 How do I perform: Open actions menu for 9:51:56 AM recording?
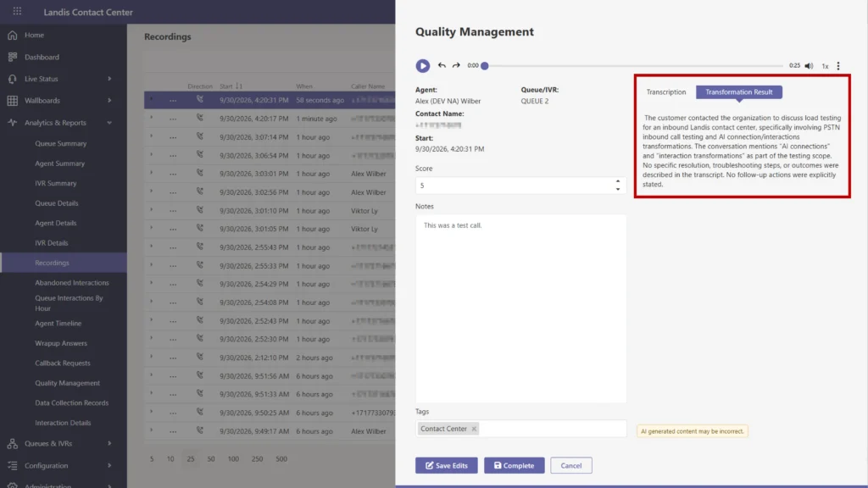click(173, 375)
